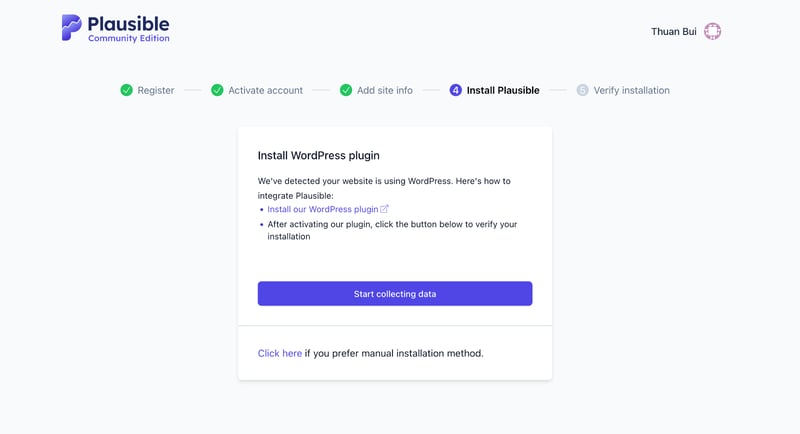Open the Thuan Bui account menu

[x=673, y=31]
